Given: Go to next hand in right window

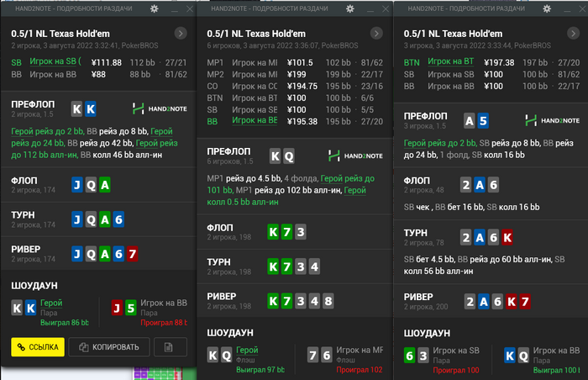Looking at the screenshot, I should 573,34.
